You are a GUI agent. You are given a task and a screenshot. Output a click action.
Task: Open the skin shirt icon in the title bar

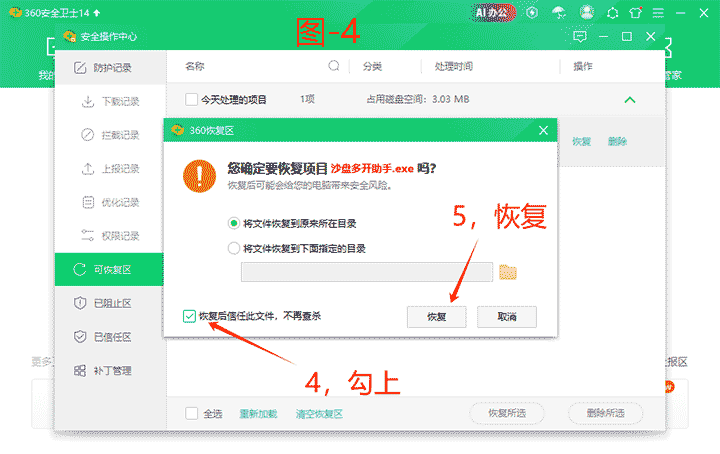click(x=636, y=12)
